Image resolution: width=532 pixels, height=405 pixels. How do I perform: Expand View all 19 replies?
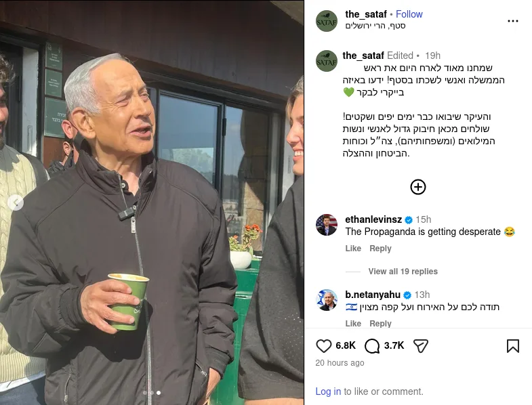403,272
